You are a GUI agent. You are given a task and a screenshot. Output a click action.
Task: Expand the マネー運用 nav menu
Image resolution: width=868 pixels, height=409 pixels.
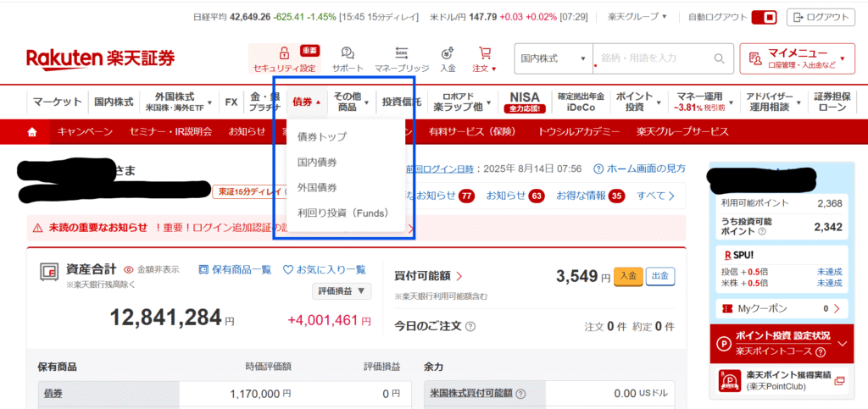tap(703, 102)
